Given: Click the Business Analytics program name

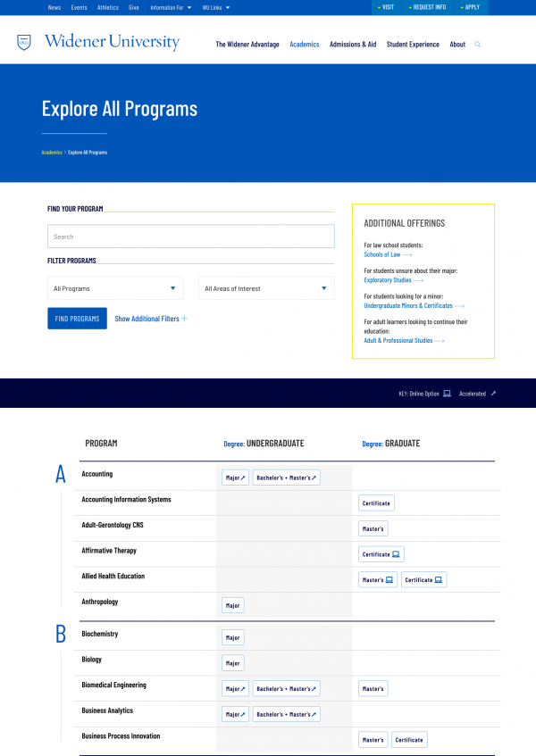Looking at the screenshot, I should click(107, 710).
